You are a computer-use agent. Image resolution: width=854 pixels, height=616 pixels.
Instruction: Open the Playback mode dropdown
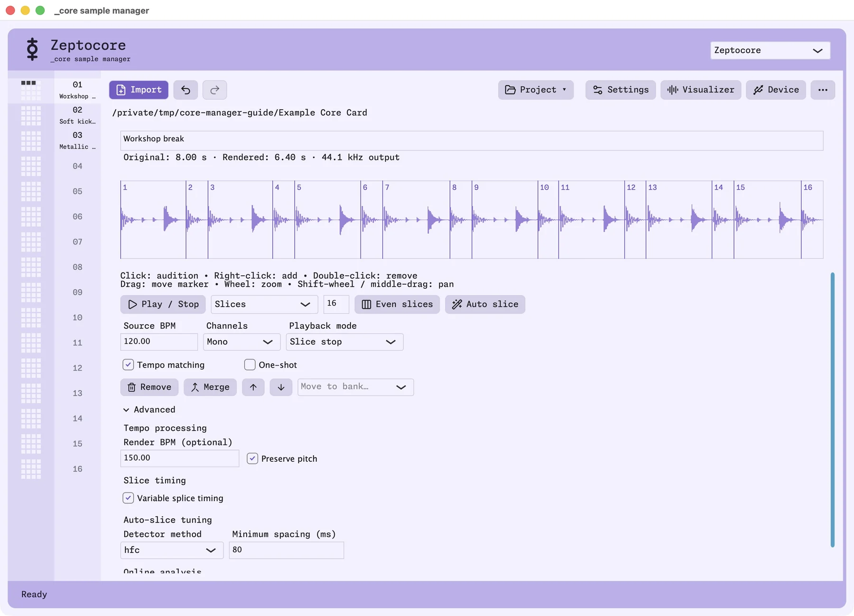[x=344, y=342]
